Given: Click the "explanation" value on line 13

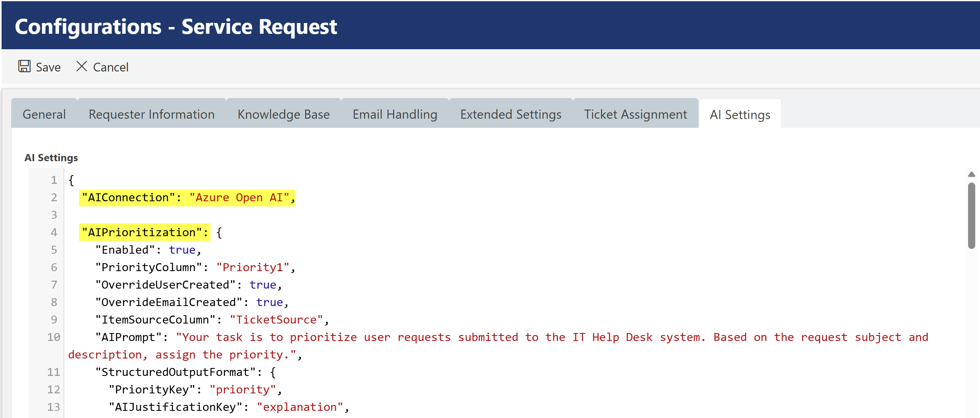Looking at the screenshot, I should 300,407.
